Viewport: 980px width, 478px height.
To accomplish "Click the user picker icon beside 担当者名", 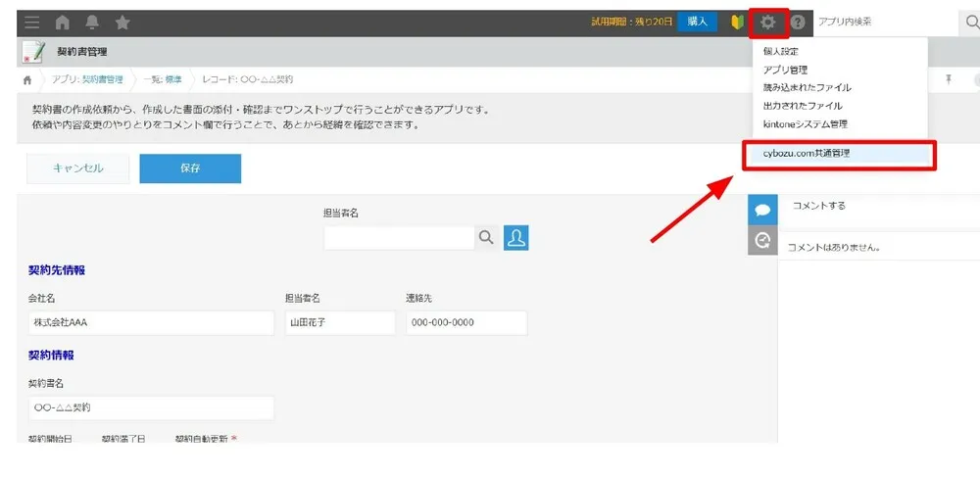I will point(516,237).
